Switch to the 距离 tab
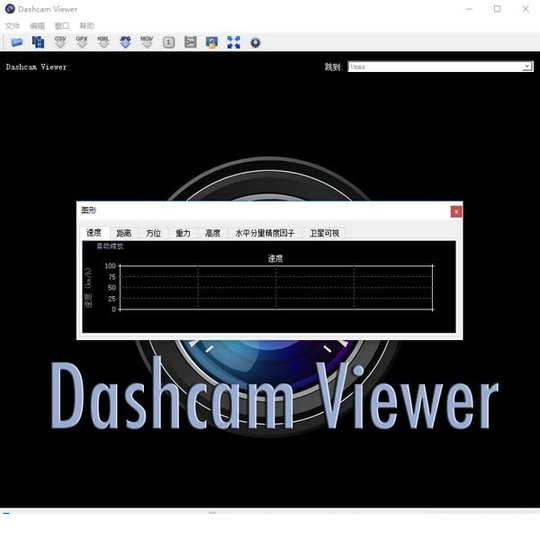540x534 pixels. point(124,233)
